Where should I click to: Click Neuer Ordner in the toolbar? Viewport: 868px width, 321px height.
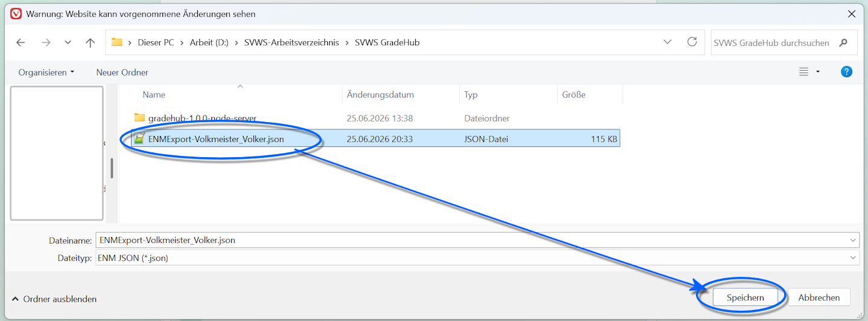[x=122, y=72]
